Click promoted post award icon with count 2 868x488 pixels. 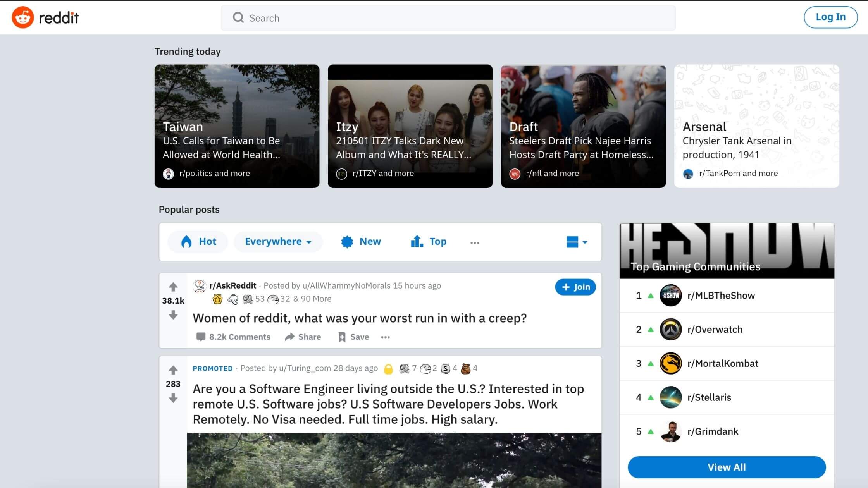tap(425, 368)
